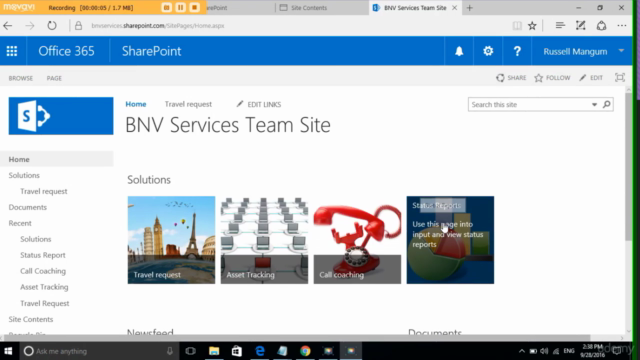Expand search scope dropdown arrow
Viewport: 640px width, 360px height.
594,104
